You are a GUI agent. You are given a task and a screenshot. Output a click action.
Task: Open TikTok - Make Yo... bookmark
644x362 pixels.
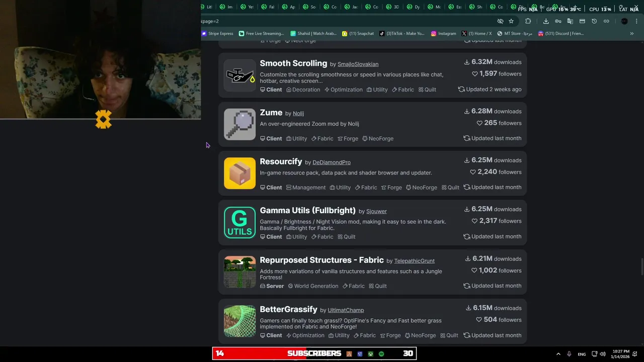(x=402, y=34)
